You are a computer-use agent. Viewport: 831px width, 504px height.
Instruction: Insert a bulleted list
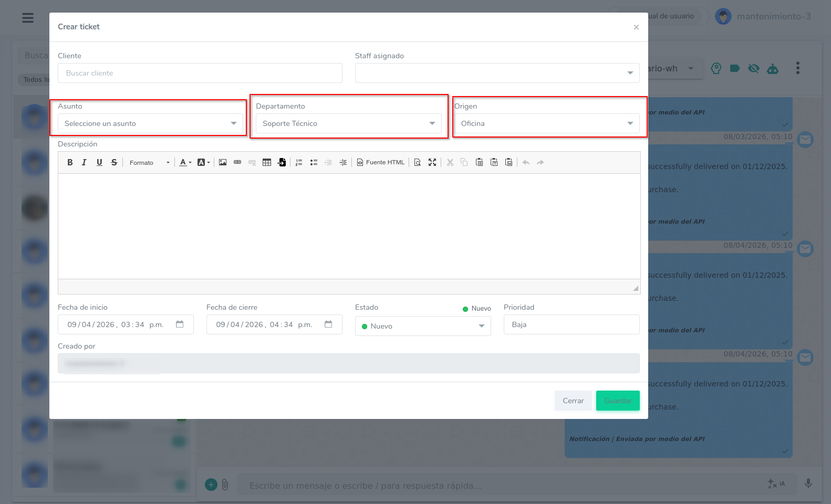(314, 163)
